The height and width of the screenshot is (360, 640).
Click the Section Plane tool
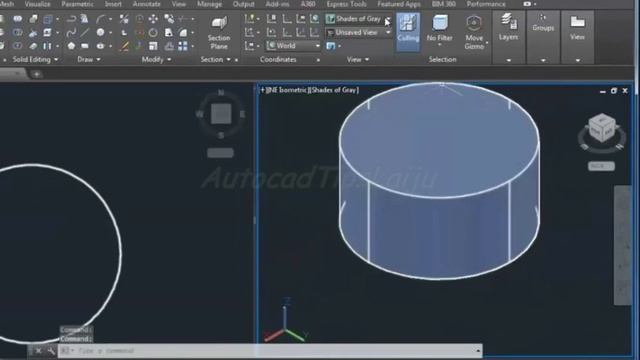tap(219, 33)
